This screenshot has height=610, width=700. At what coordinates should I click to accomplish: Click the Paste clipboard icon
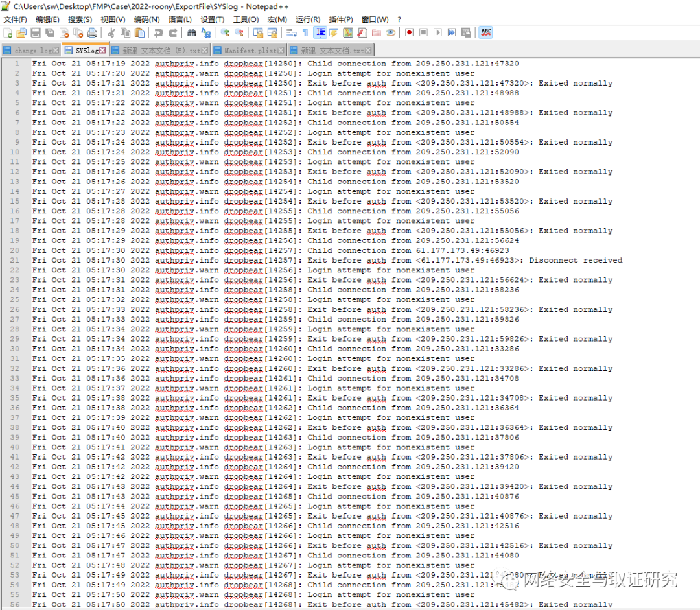140,32
